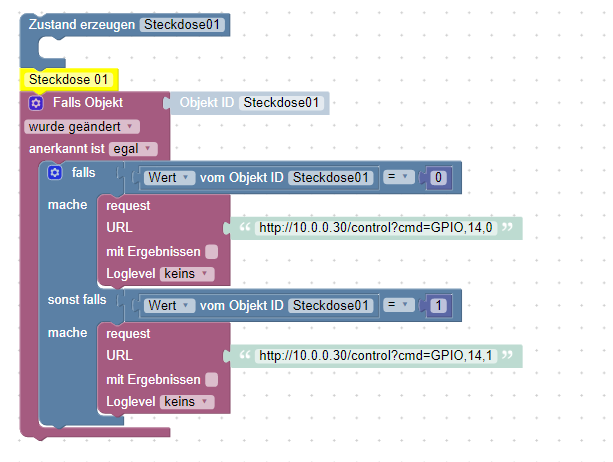The height and width of the screenshot is (462, 613).
Task: Open equals operator dropdown comparing to 0
Action: [398, 177]
